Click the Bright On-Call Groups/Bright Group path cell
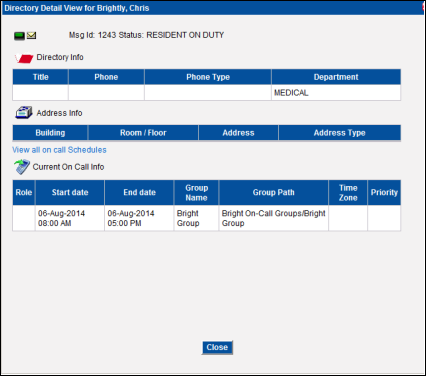426x376 pixels. tap(273, 218)
